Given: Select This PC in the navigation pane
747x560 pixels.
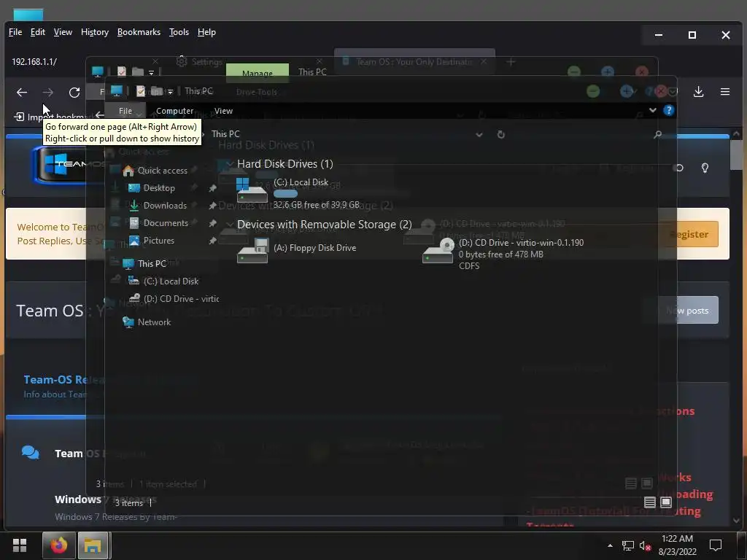Looking at the screenshot, I should click(144, 264).
